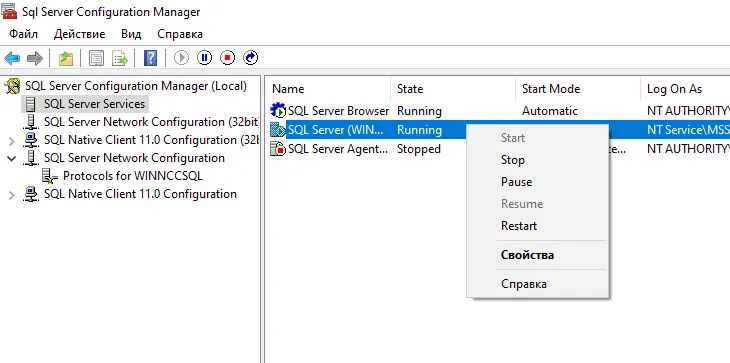Open the blue Help question mark icon
The height and width of the screenshot is (363, 730).
(x=150, y=58)
